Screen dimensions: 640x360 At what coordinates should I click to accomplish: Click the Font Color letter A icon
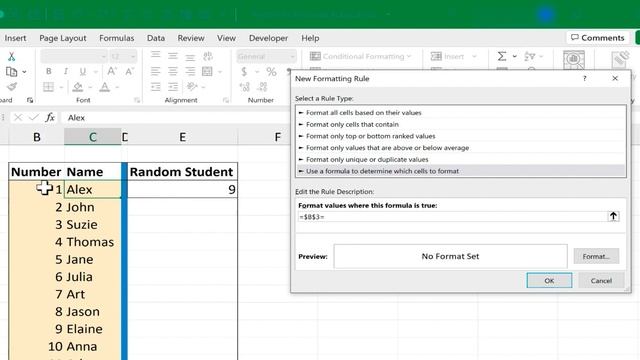104,87
